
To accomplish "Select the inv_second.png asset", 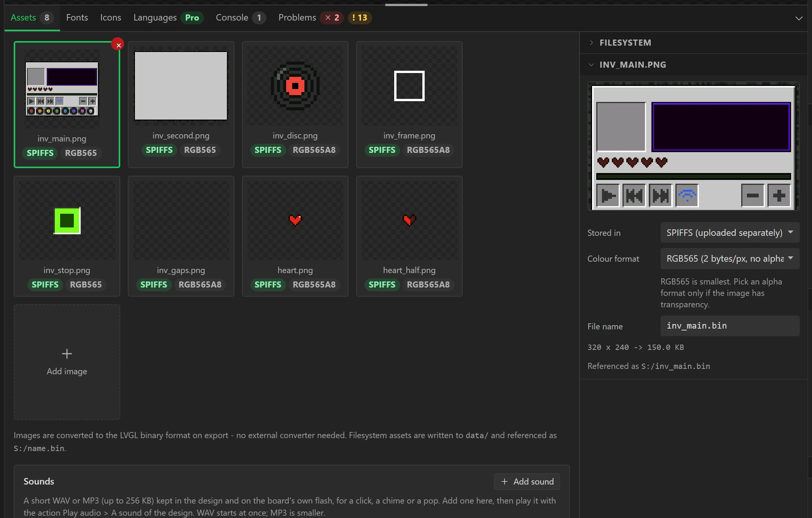I will [x=181, y=105].
